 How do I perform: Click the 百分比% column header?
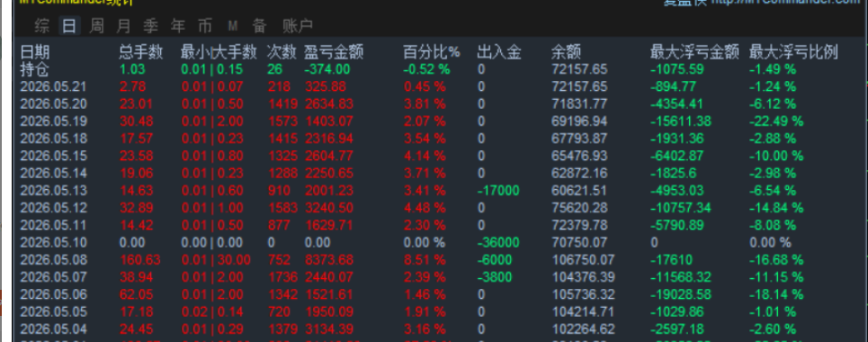(431, 52)
